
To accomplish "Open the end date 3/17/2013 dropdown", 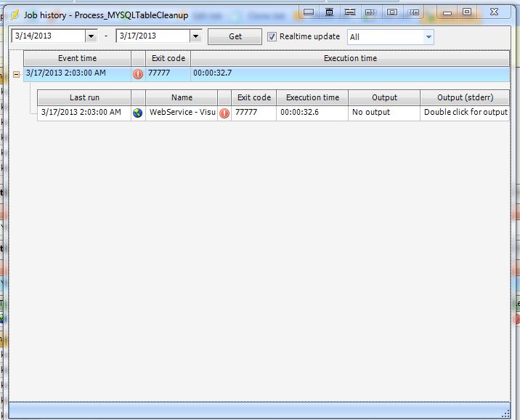I will [x=195, y=36].
